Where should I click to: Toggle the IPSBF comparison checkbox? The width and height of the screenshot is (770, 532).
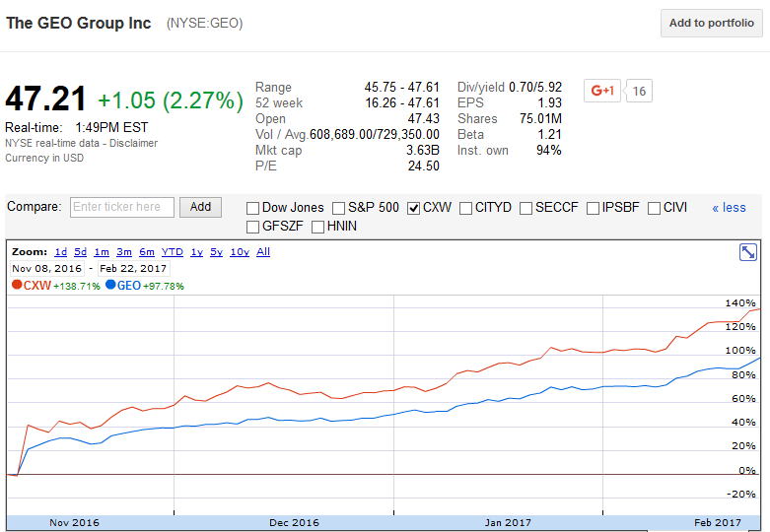pos(593,208)
